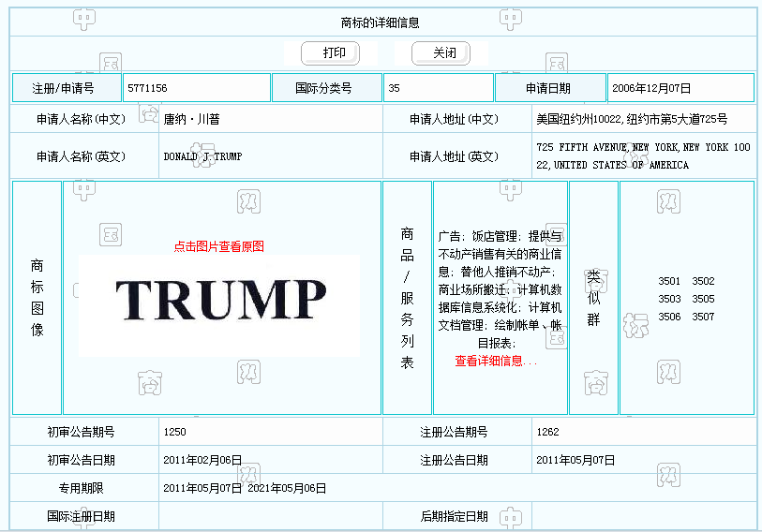Select the international class field showing 35

(437, 88)
